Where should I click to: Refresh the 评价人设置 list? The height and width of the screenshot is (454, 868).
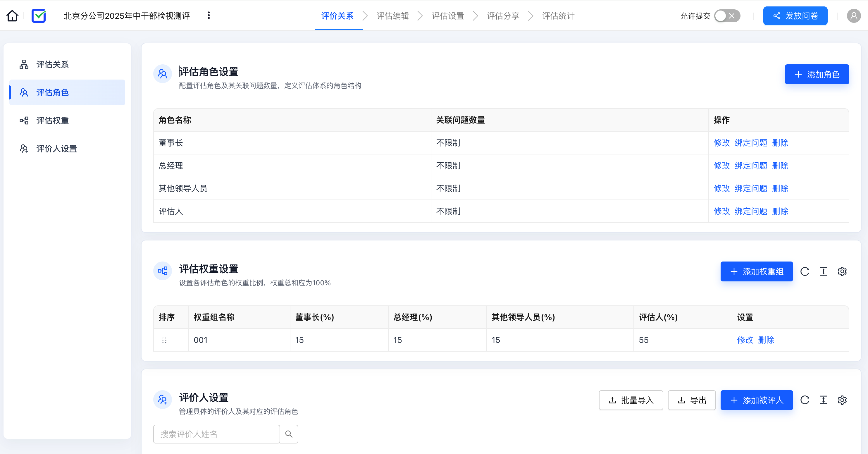click(x=805, y=400)
